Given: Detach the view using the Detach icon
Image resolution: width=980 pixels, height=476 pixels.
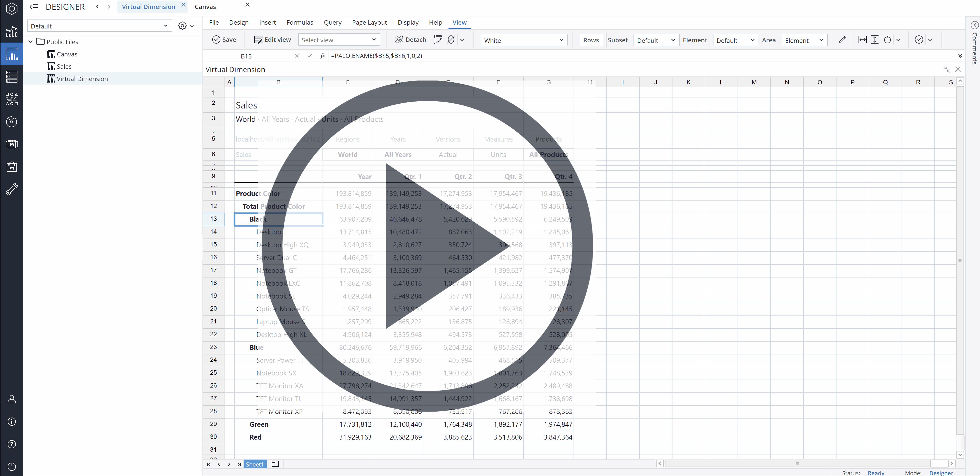Looking at the screenshot, I should (x=399, y=39).
